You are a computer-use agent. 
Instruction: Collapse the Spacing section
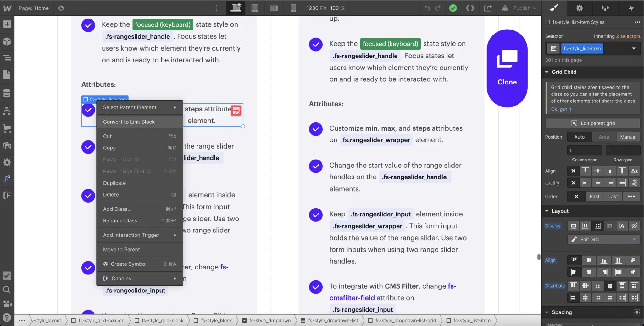[547, 312]
